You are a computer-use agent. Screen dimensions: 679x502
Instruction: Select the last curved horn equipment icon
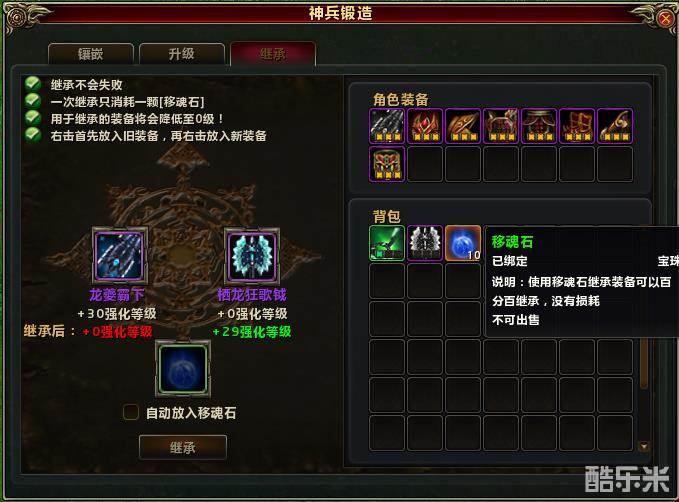[x=615, y=126]
